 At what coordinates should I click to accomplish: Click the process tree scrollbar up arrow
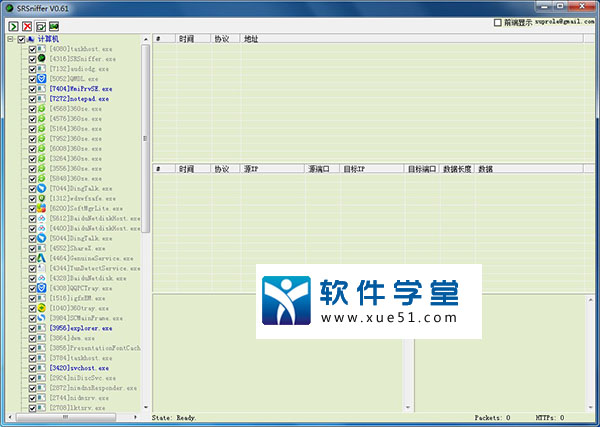(145, 39)
